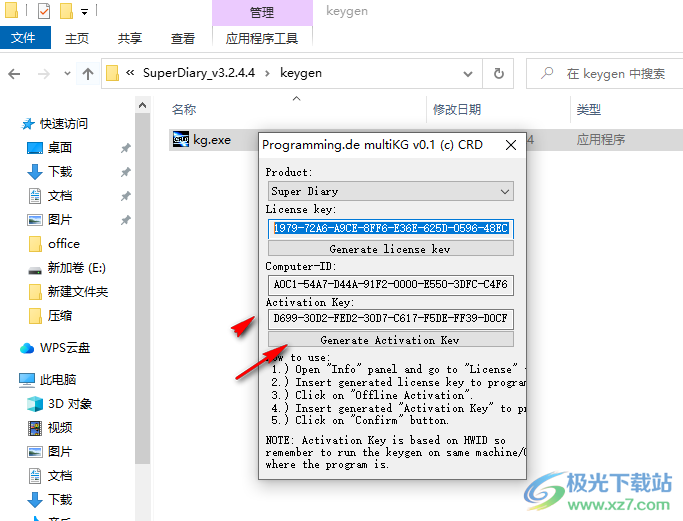Sort files by 修改日期 column

coord(456,109)
